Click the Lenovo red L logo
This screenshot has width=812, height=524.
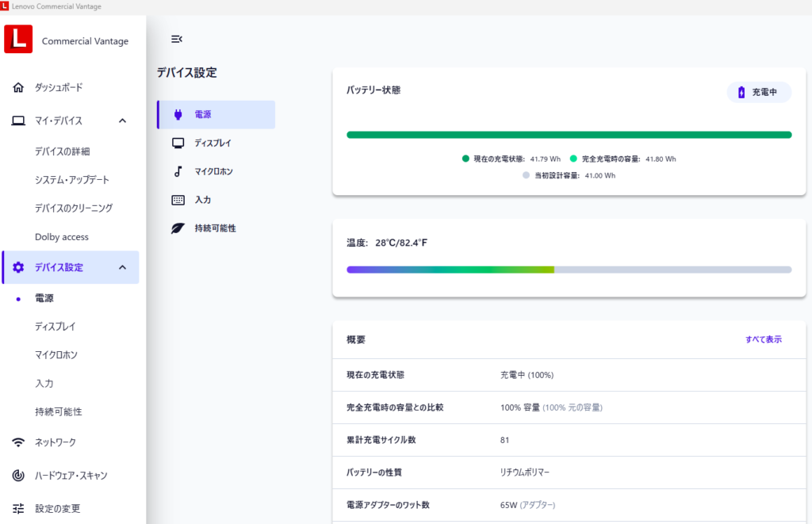tap(18, 39)
